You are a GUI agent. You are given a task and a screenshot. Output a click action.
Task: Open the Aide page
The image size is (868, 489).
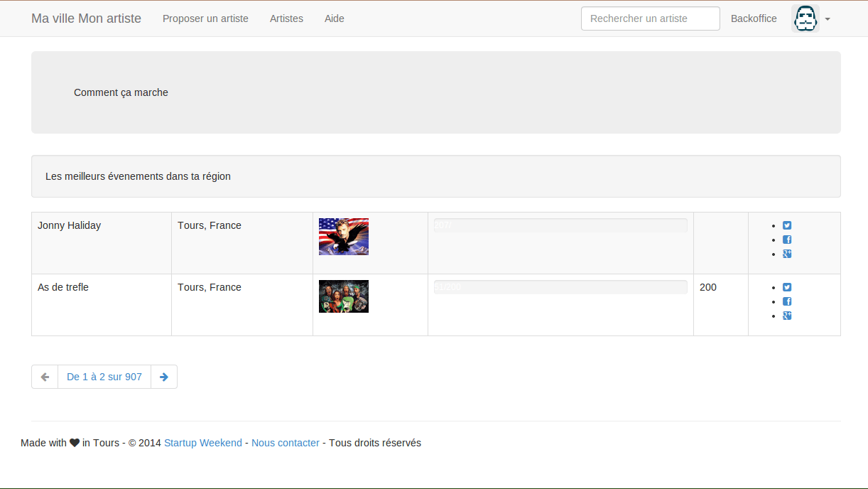tap(334, 18)
